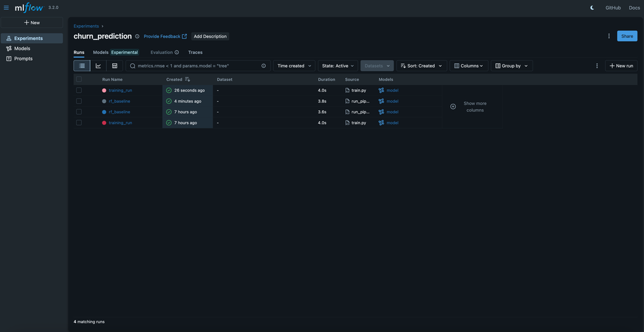
Task: Open Models in the left sidebar
Action: (22, 48)
